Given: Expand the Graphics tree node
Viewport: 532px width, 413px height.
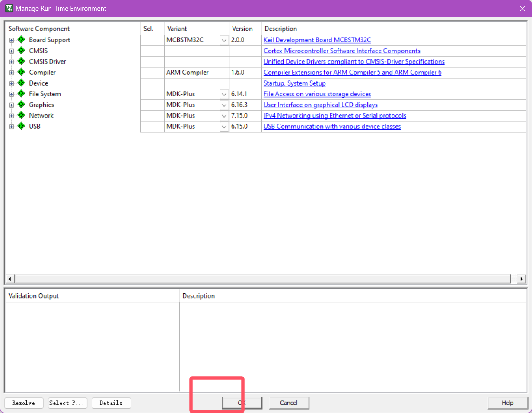Looking at the screenshot, I should point(12,105).
